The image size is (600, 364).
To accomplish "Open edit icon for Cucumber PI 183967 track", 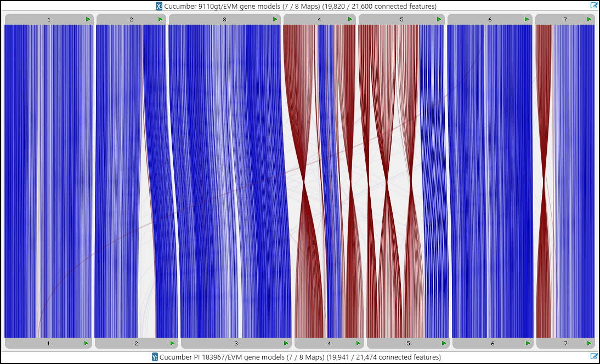I will click(594, 357).
